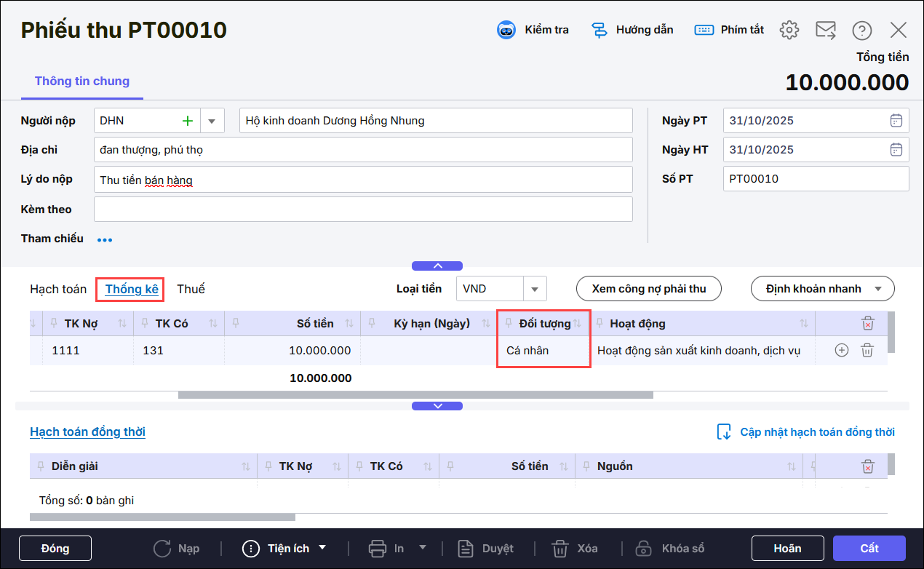The height and width of the screenshot is (569, 924).
Task: Expand the Người nộp dropdown arrow
Action: (x=212, y=121)
